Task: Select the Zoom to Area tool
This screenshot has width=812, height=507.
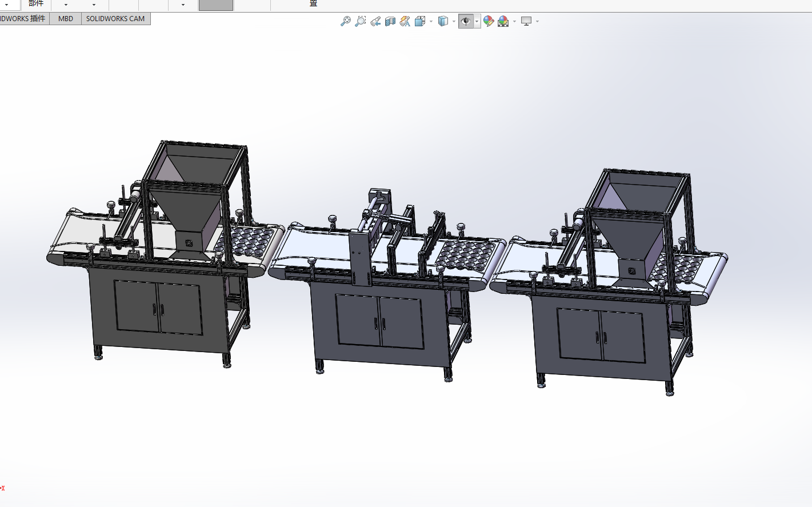Action: click(x=361, y=21)
